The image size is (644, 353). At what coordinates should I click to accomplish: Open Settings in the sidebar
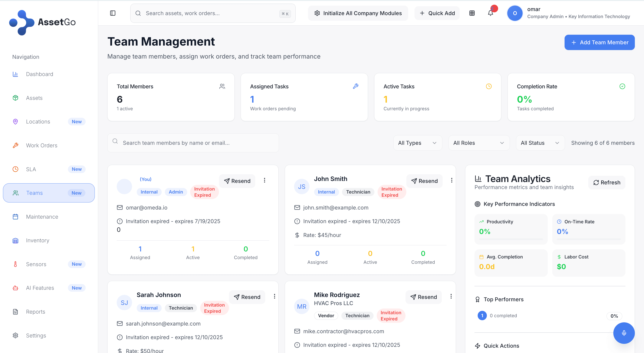pyautogui.click(x=49, y=335)
